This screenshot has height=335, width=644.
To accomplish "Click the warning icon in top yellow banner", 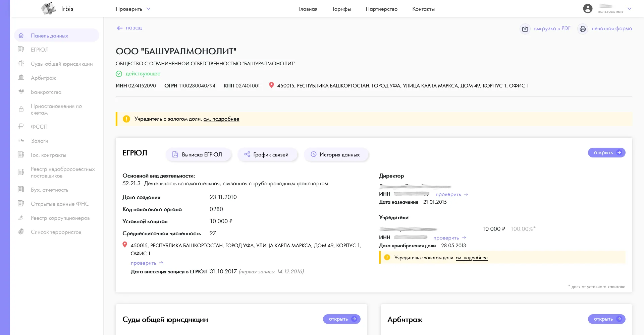I will click(x=126, y=119).
